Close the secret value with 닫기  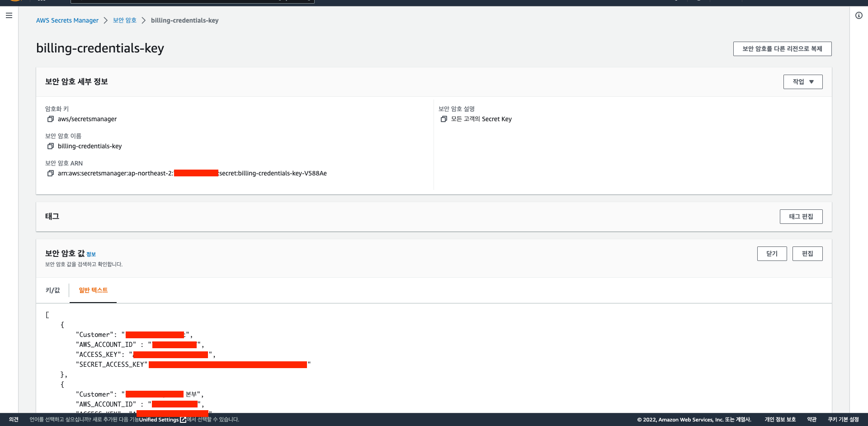coord(772,254)
